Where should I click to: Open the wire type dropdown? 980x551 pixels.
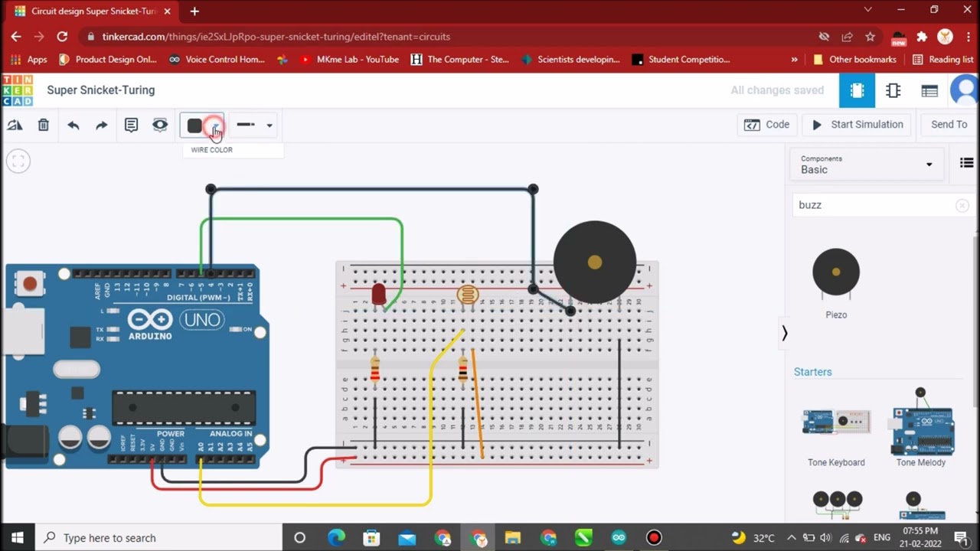(x=253, y=125)
